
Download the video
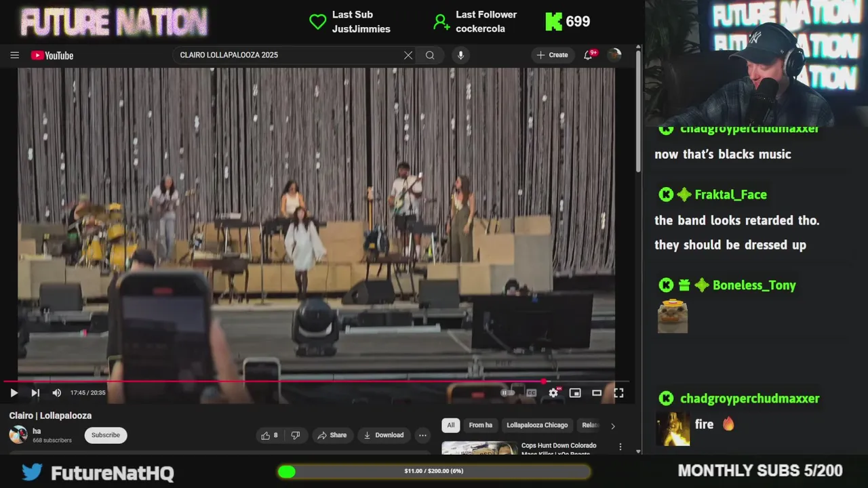pos(383,435)
